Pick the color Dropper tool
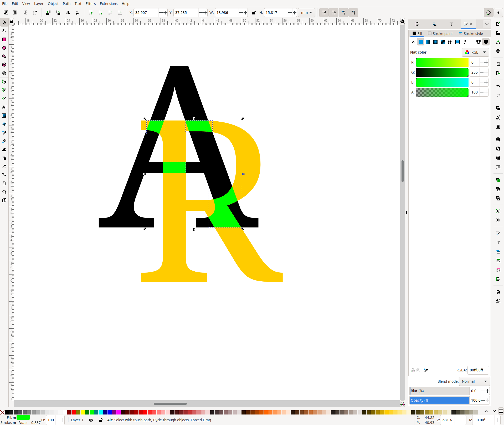 click(x=4, y=132)
